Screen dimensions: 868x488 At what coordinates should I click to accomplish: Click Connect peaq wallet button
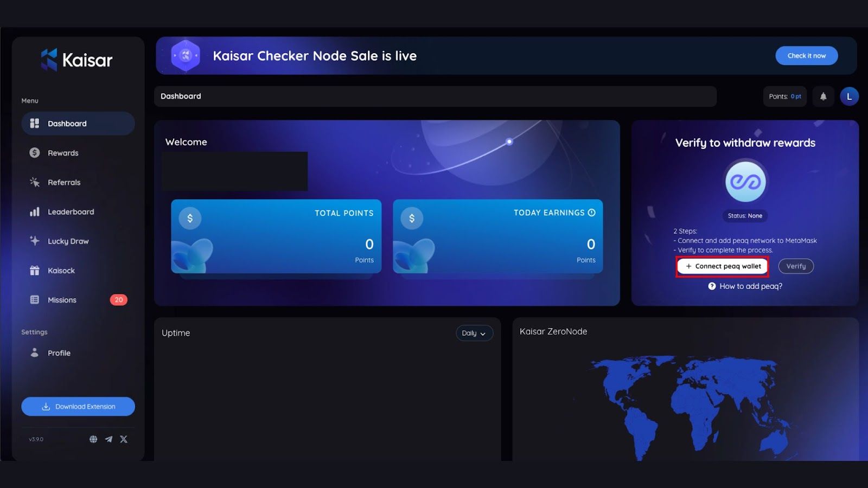(x=722, y=266)
